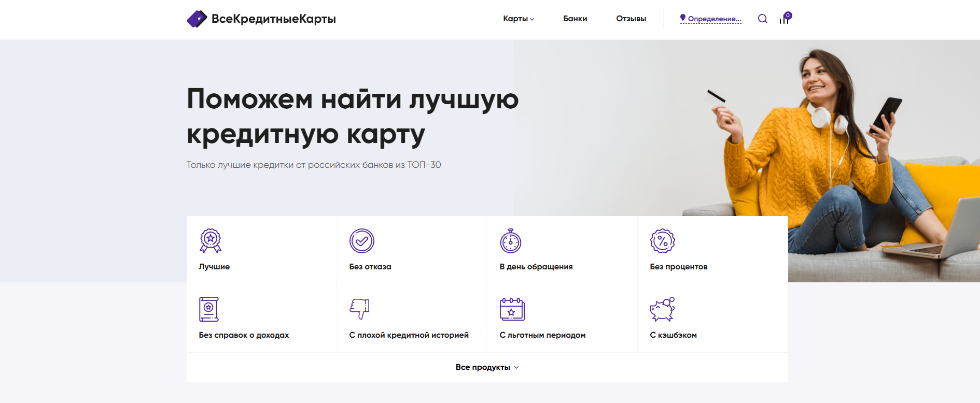Click the calendar star icon for льготным периодом
980x403 pixels.
[512, 309]
